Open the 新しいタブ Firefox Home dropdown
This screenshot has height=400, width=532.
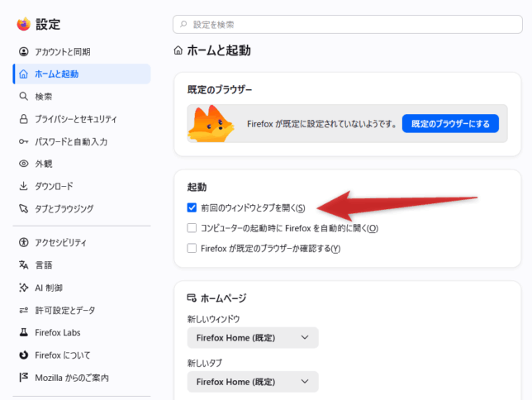point(253,382)
